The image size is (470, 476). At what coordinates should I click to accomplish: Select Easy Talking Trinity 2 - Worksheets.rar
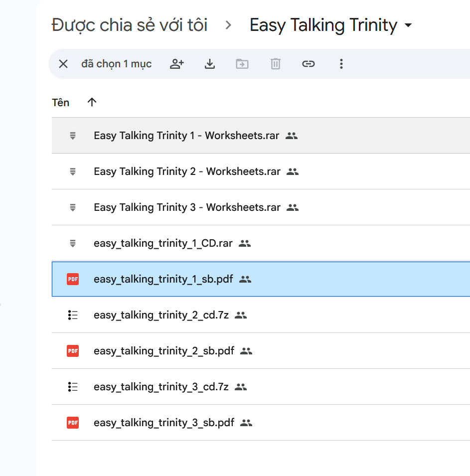pos(187,171)
